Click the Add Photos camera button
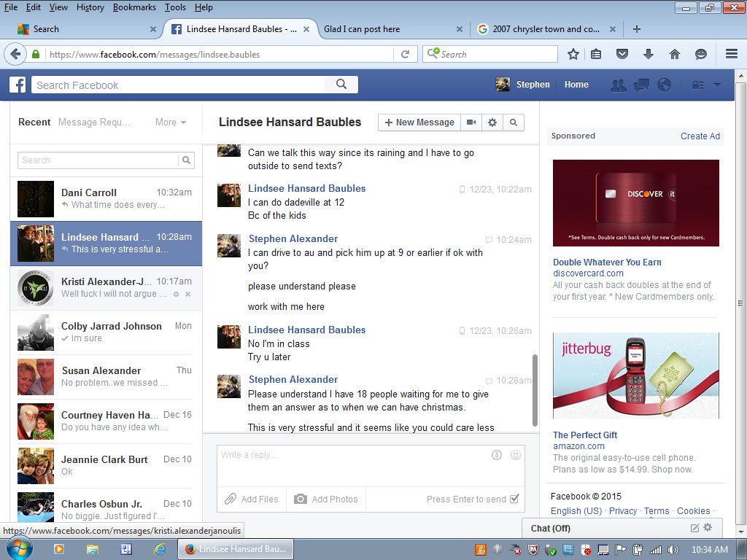This screenshot has width=747, height=560. [x=326, y=499]
